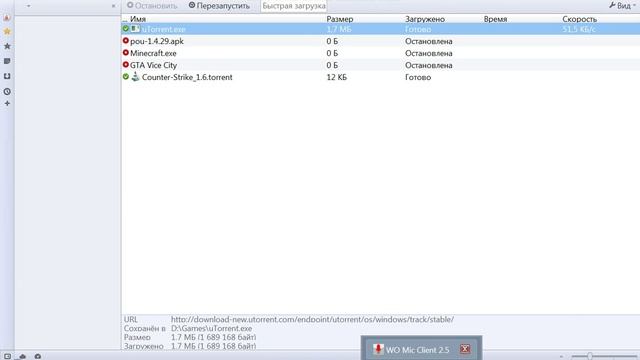Click the saved path D:\Games\uTorrent.exe
Screen dimensions: 640x360
211,329
